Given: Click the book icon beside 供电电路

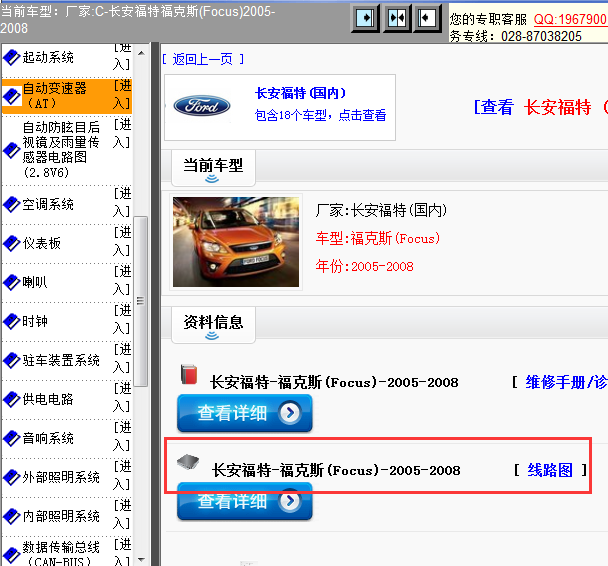Looking at the screenshot, I should click(x=12, y=399).
